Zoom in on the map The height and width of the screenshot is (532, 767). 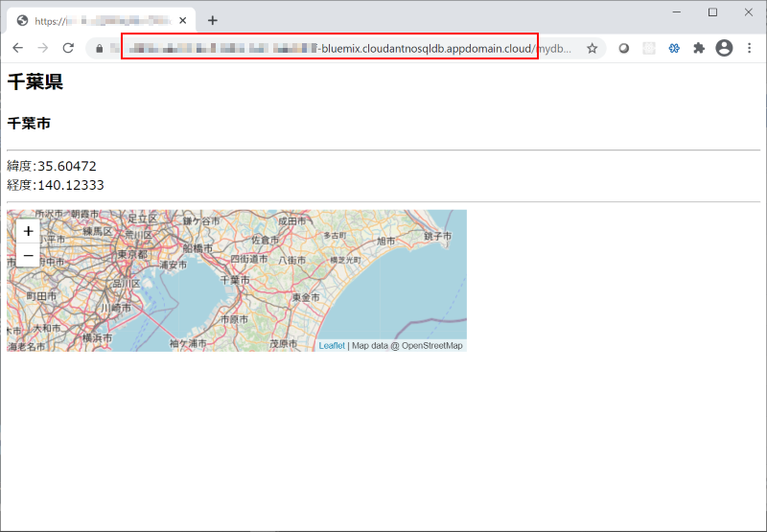click(x=29, y=231)
